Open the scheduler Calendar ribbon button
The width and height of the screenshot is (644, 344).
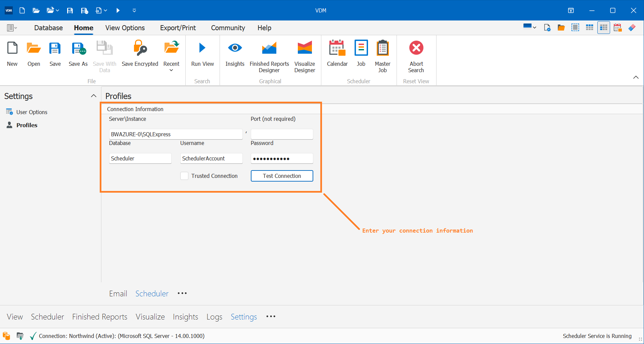tap(337, 54)
